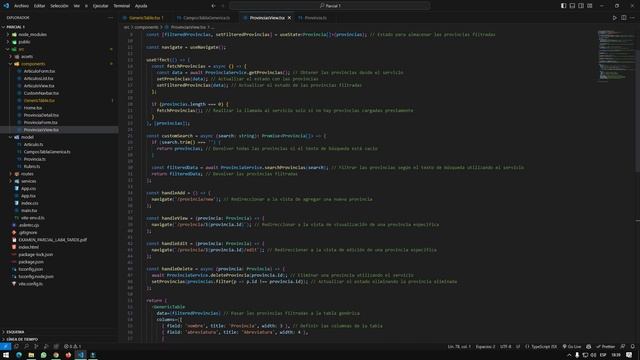The width and height of the screenshot is (640, 360).
Task: Open ArticuloForm.tsx in the explorer
Action: 39,71
